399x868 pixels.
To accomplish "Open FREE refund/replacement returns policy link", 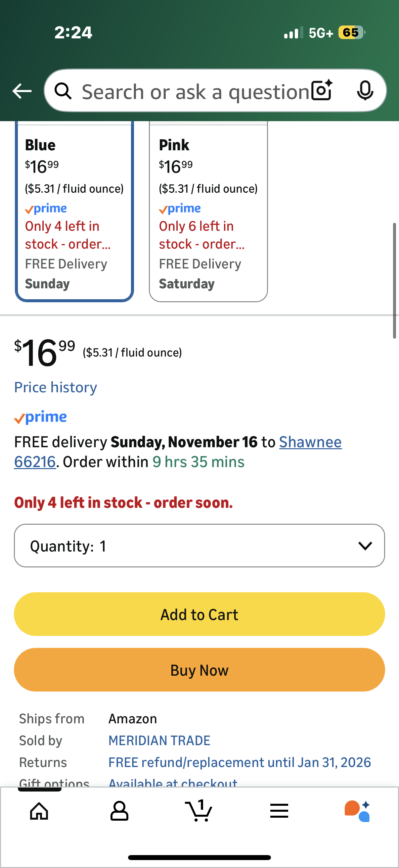I will [x=240, y=762].
